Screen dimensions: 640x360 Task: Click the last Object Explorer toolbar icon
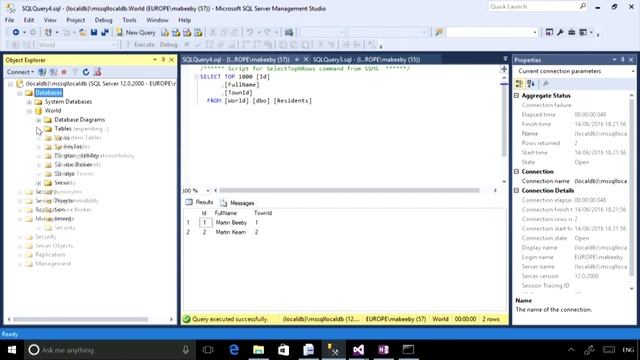(x=97, y=72)
